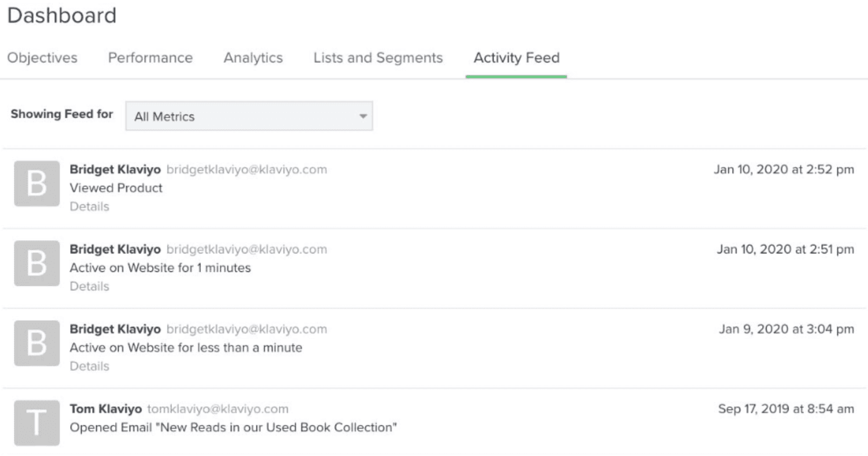Click Bridget's avatar on Viewed Product entry
Screen dimensions: 868x456
[36, 183]
